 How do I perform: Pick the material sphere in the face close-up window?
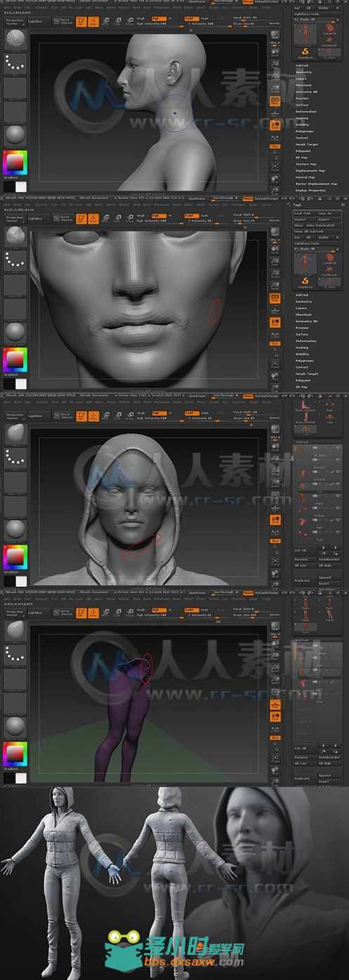[x=15, y=332]
